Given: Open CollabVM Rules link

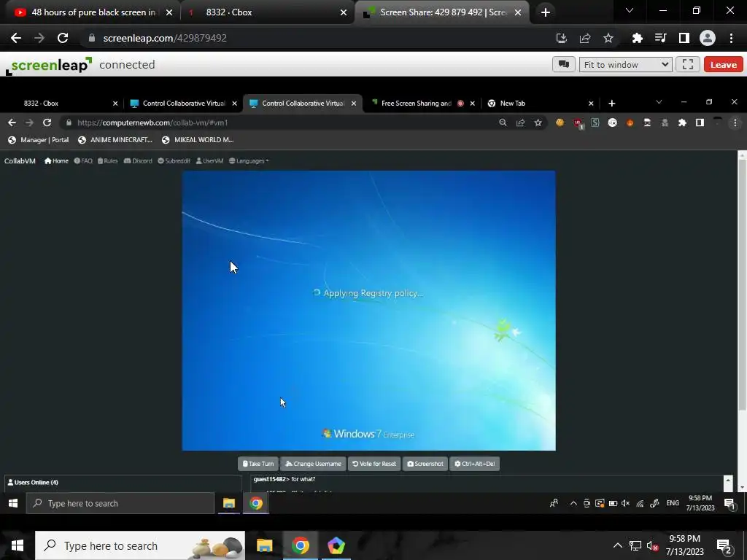Looking at the screenshot, I should [108, 161].
